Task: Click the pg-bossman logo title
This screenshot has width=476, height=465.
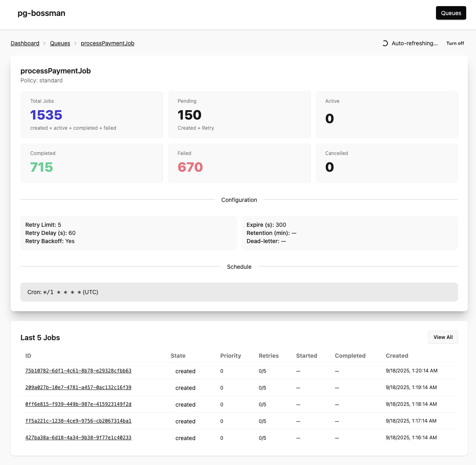Action: tap(41, 13)
